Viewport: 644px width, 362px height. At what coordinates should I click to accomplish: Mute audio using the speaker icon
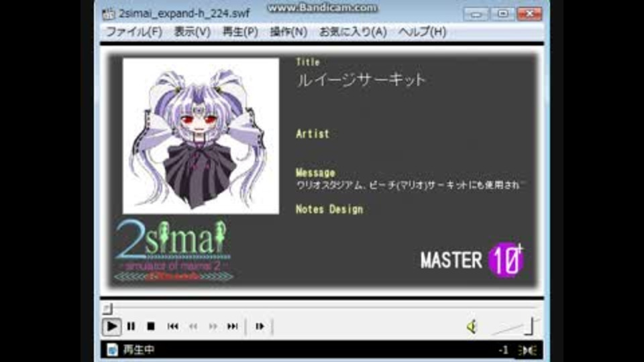point(472,326)
